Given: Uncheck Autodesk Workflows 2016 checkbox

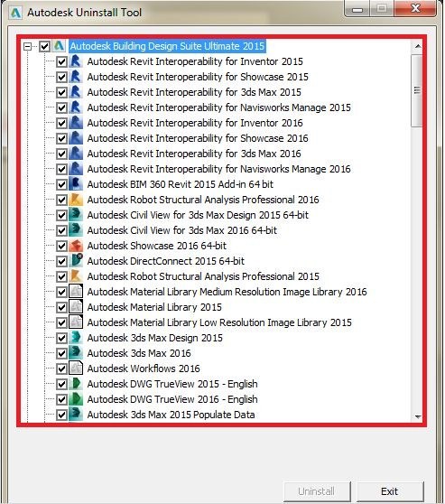Looking at the screenshot, I should coord(61,369).
